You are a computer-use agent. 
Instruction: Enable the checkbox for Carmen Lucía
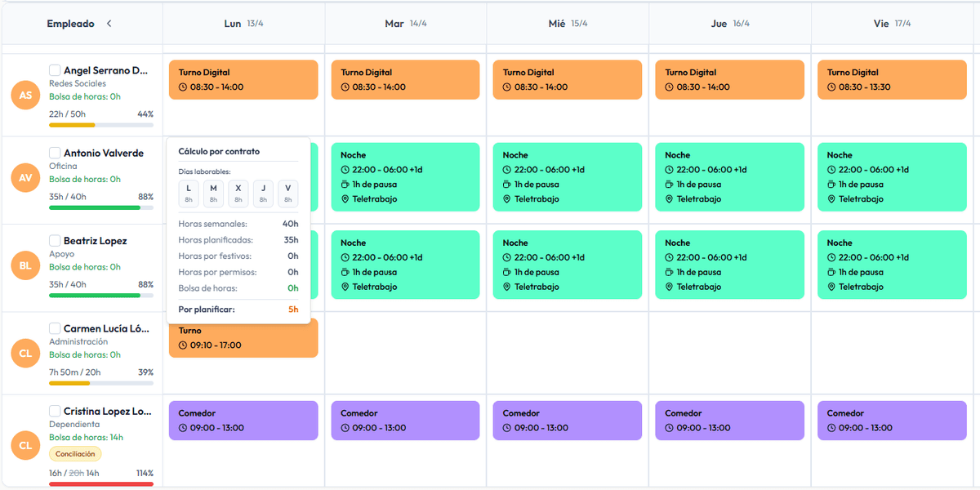(x=55, y=328)
